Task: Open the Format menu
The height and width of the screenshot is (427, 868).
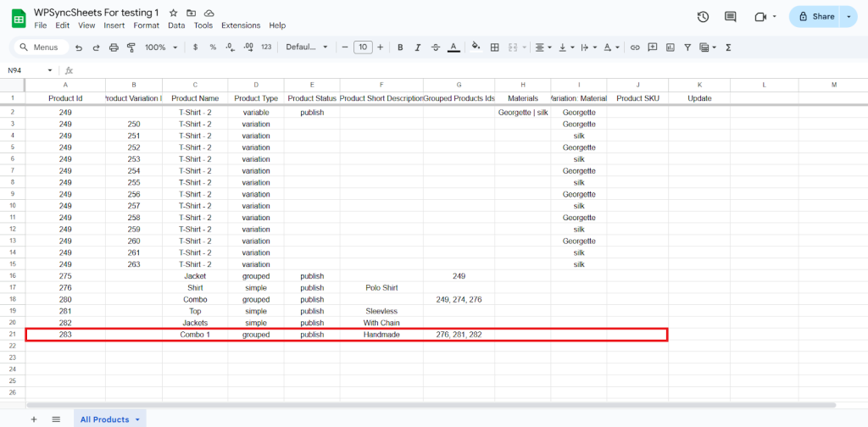Action: tap(146, 25)
